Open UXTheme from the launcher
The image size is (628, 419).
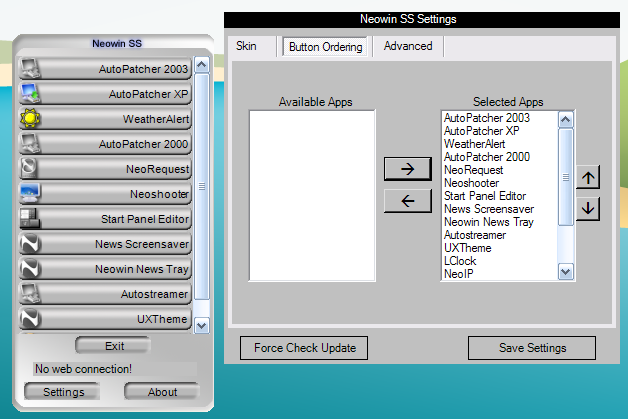pos(105,319)
